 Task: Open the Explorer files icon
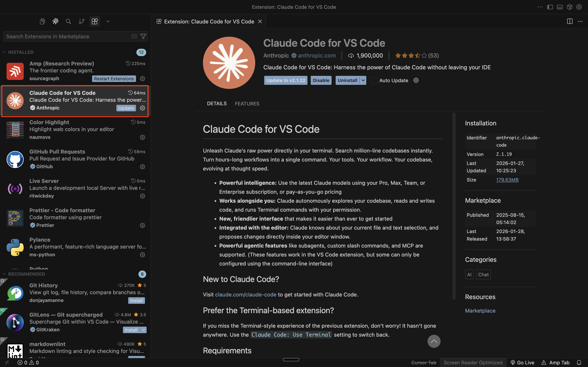pyautogui.click(x=42, y=21)
